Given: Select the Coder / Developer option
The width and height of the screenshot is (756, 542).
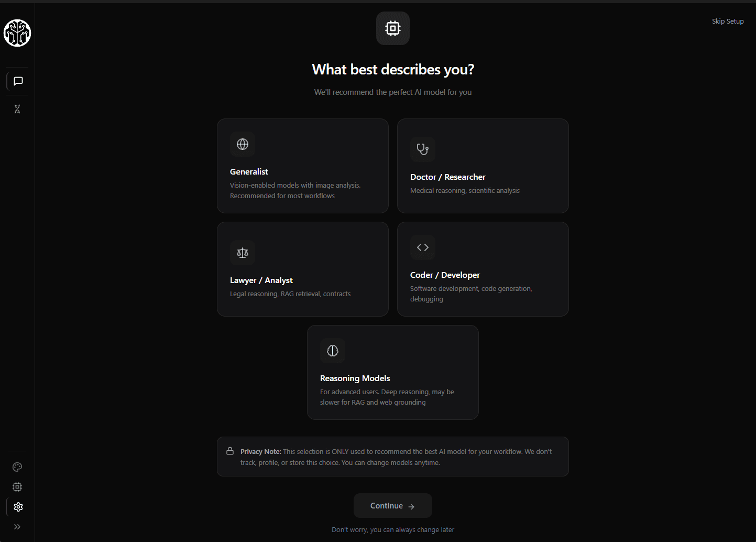Looking at the screenshot, I should (x=483, y=269).
